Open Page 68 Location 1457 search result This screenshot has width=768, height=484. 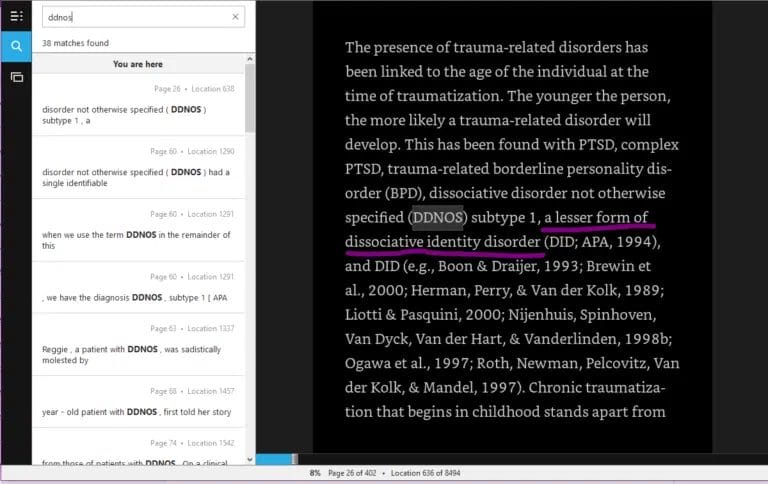point(138,403)
